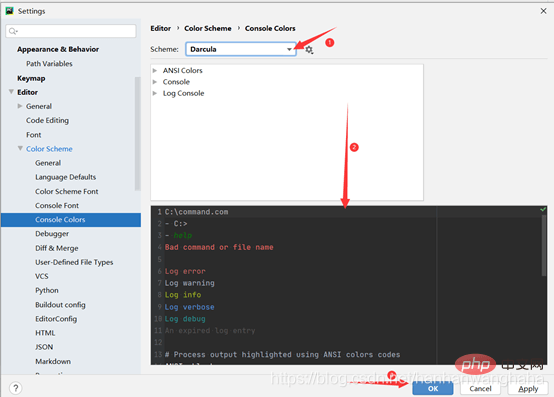Open Language Defaults page
The width and height of the screenshot is (554, 397).
coord(65,177)
